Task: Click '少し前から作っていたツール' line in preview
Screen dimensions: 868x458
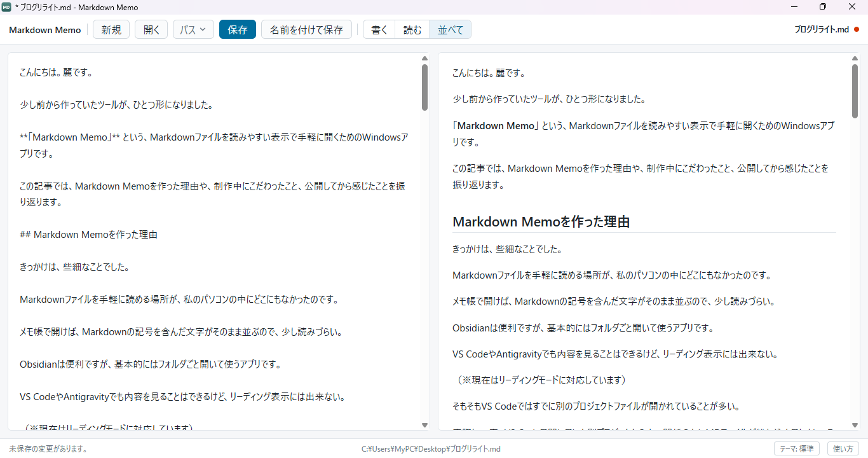Action: 549,99
